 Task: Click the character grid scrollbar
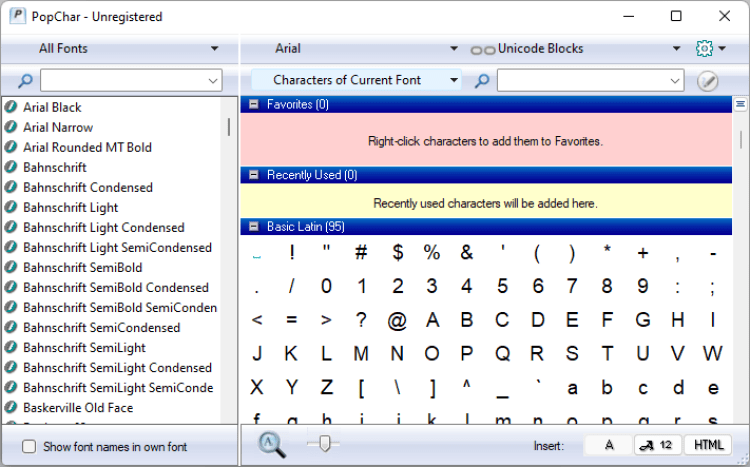[x=740, y=139]
